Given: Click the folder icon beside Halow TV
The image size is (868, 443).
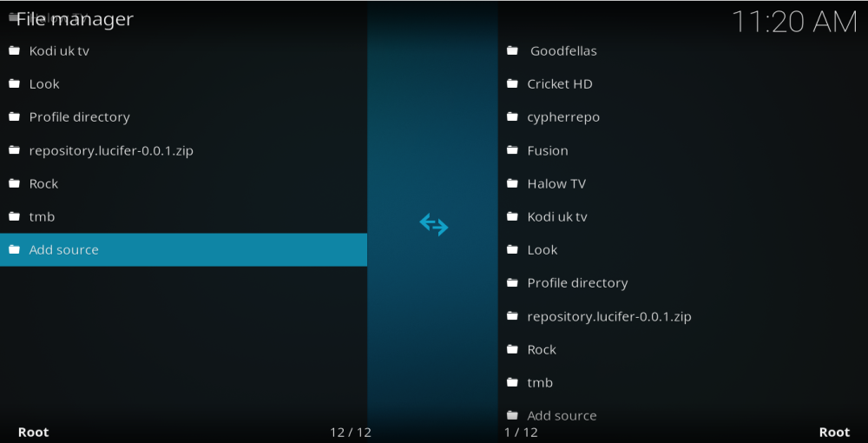Looking at the screenshot, I should point(512,183).
